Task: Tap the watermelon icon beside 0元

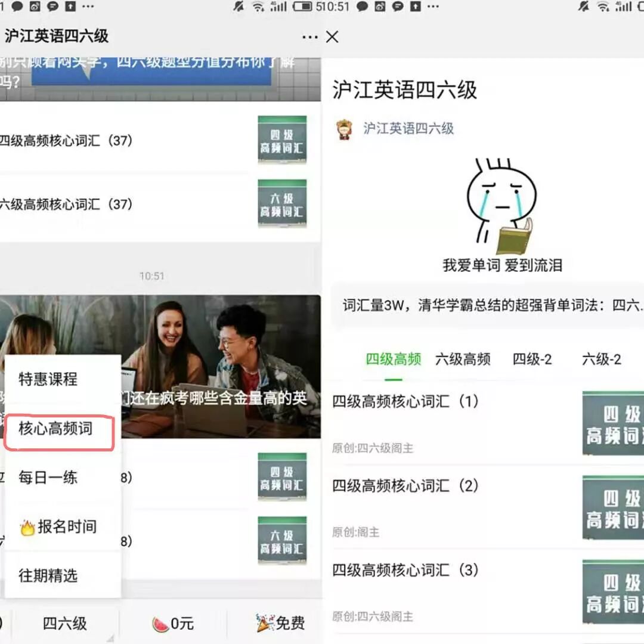Action: tap(160, 624)
